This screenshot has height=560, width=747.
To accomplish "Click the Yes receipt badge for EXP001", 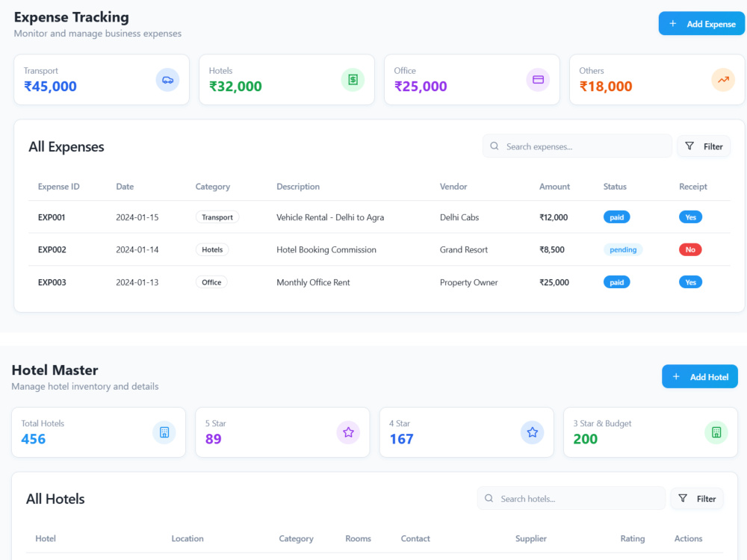I will [x=690, y=217].
